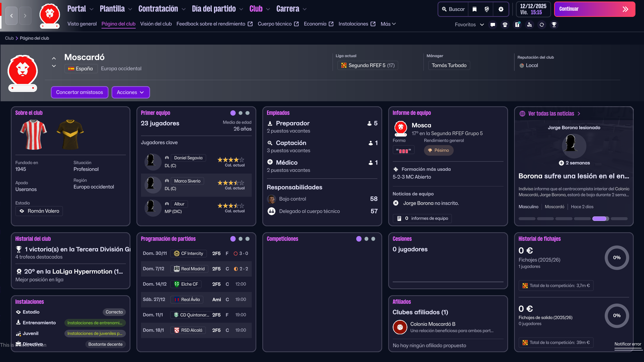Select third page dot in Programación de partidos
The image size is (644, 362).
247,239
